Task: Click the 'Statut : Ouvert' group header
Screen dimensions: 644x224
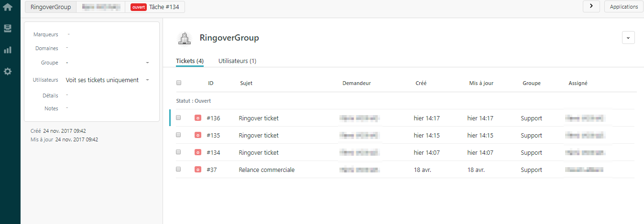Action: click(194, 101)
